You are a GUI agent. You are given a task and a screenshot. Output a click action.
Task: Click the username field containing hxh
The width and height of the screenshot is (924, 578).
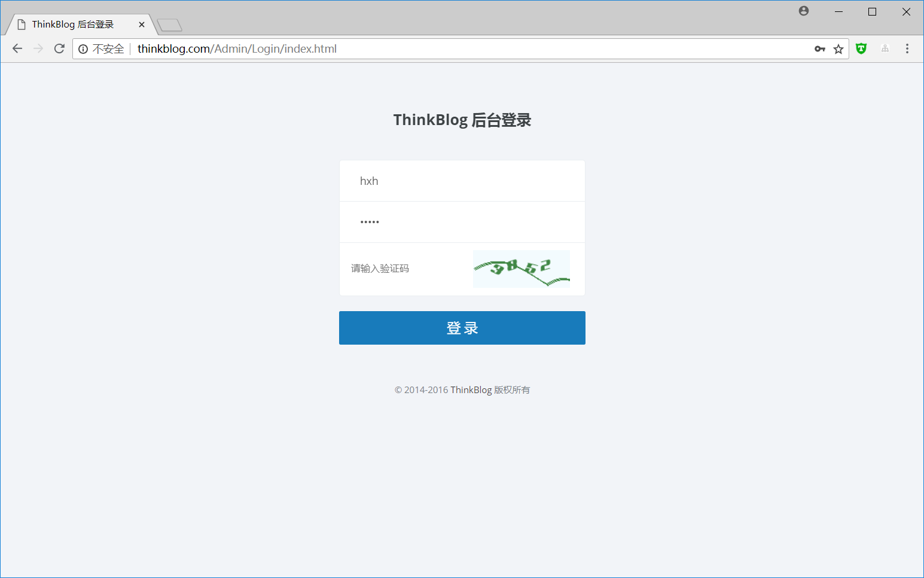(462, 181)
